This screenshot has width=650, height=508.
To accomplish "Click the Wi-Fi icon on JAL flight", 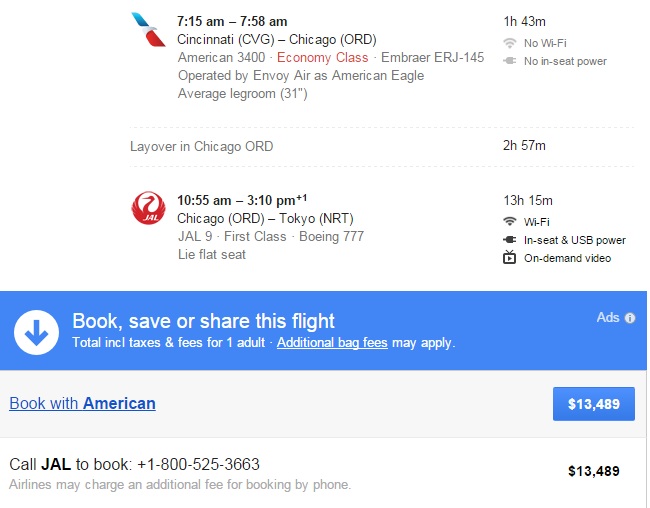I will [509, 221].
